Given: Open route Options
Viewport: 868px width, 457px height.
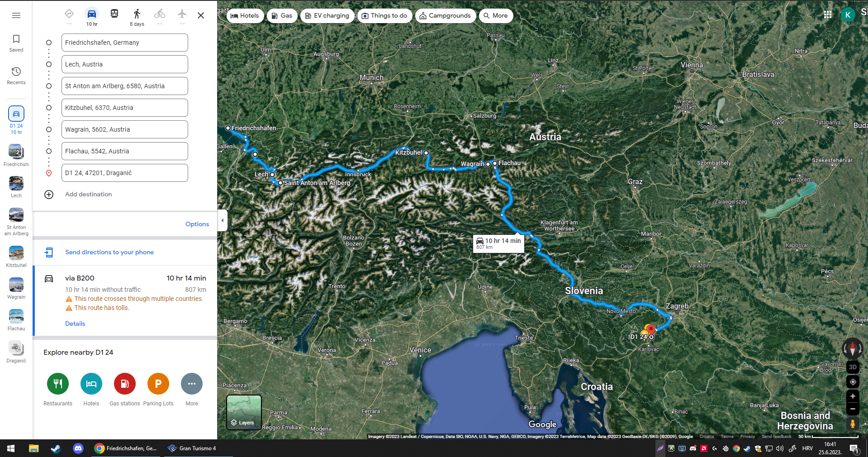Looking at the screenshot, I should (x=197, y=224).
